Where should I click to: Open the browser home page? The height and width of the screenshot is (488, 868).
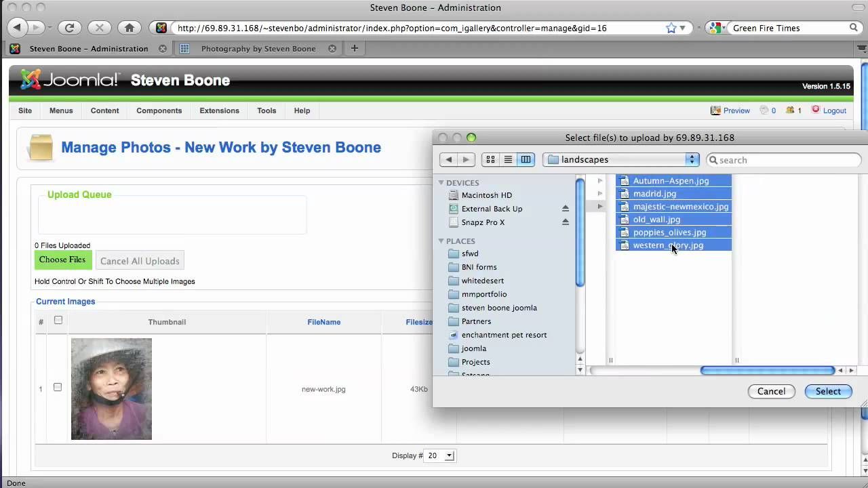pyautogui.click(x=129, y=28)
